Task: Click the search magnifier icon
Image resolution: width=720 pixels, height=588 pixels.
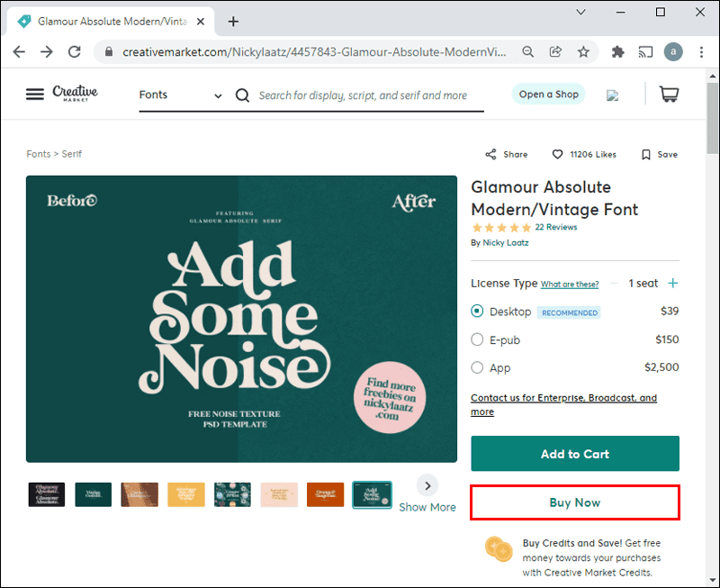Action: pyautogui.click(x=241, y=95)
